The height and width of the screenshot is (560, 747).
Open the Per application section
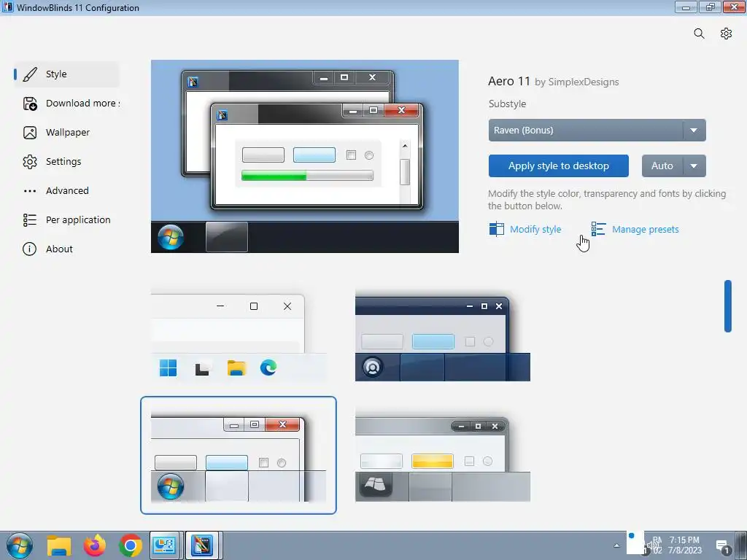78,220
